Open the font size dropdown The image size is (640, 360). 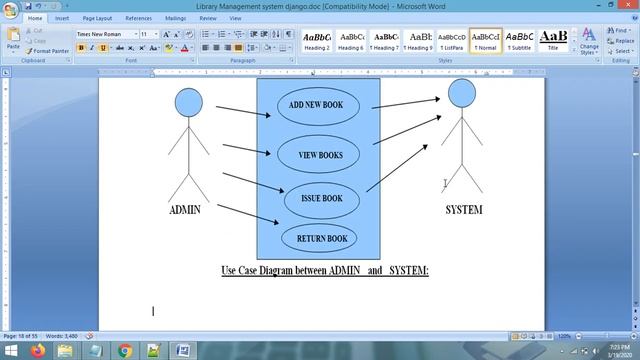156,34
